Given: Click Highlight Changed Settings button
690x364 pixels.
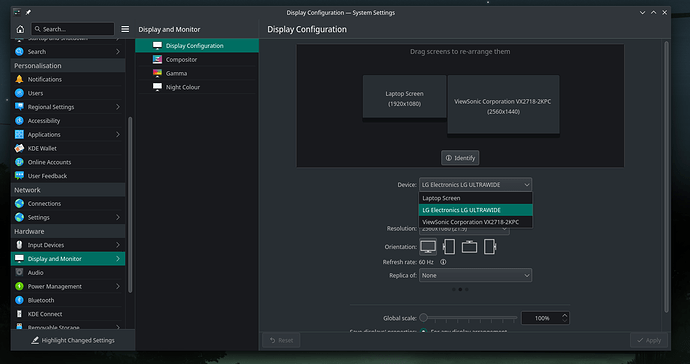Looking at the screenshot, I should coord(73,340).
